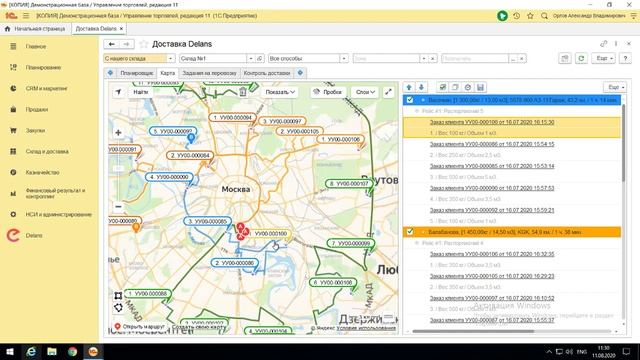This screenshot has width=640, height=360.
Task: Click the green play round icon in title bar
Action: coord(502,16)
